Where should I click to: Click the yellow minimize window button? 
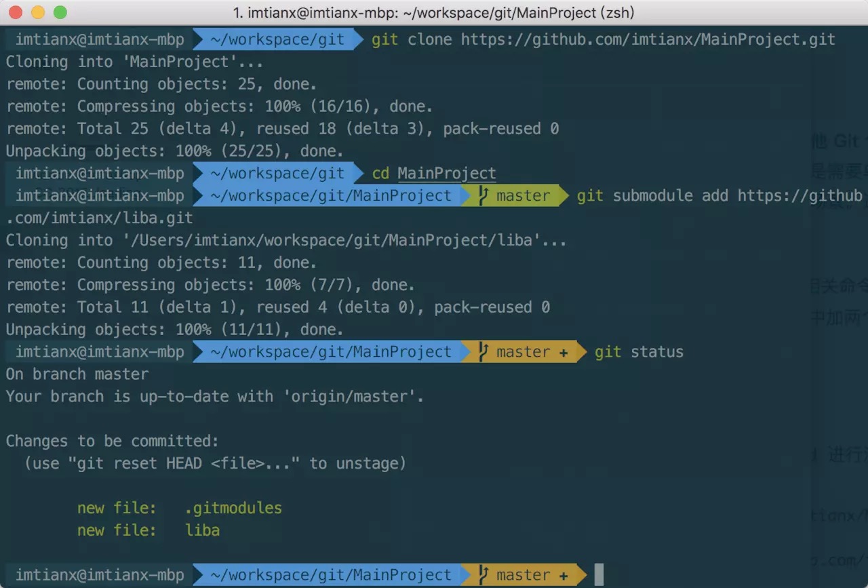38,12
